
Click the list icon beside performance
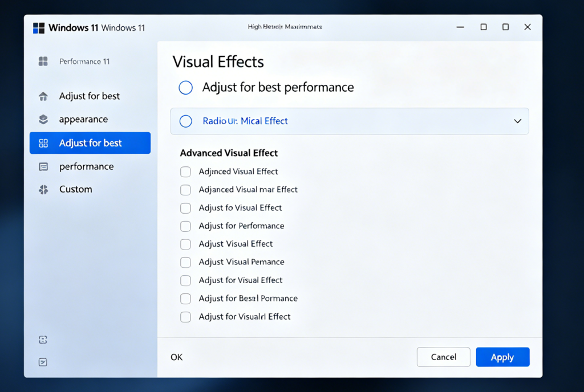click(43, 166)
